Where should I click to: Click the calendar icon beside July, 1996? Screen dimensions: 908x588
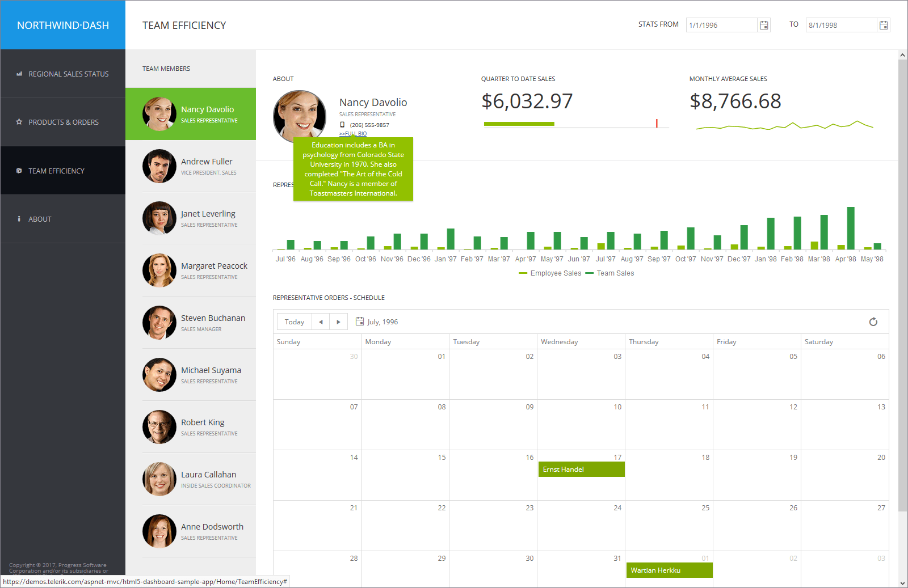(x=359, y=322)
